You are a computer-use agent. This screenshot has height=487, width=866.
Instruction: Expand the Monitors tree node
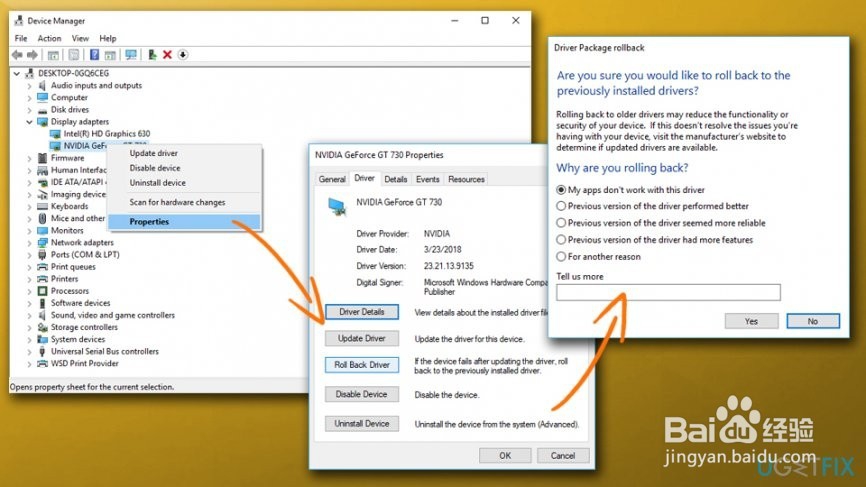click(29, 231)
